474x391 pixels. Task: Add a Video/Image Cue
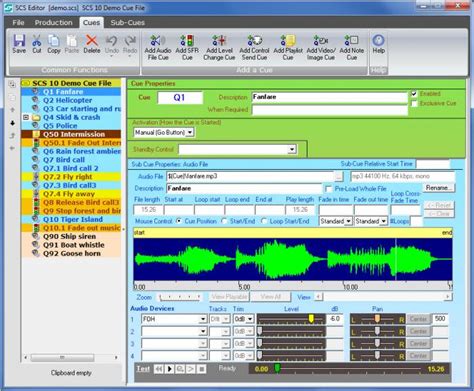[x=321, y=48]
